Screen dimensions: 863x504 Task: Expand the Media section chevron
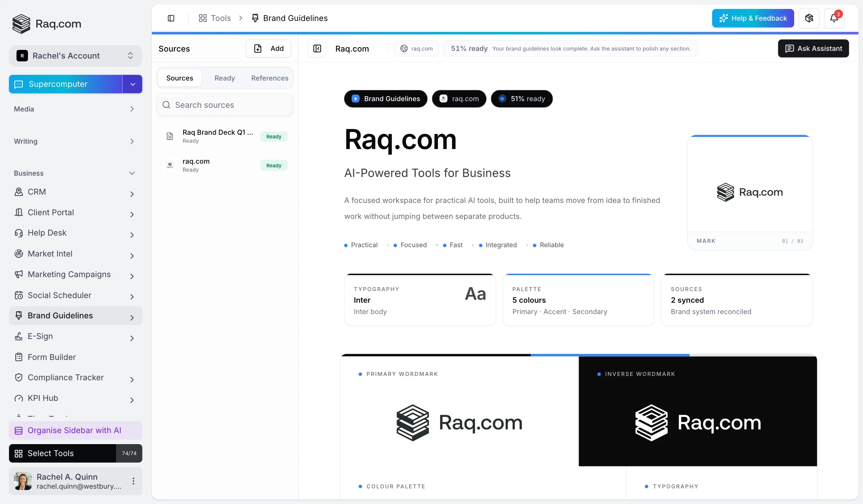point(132,109)
